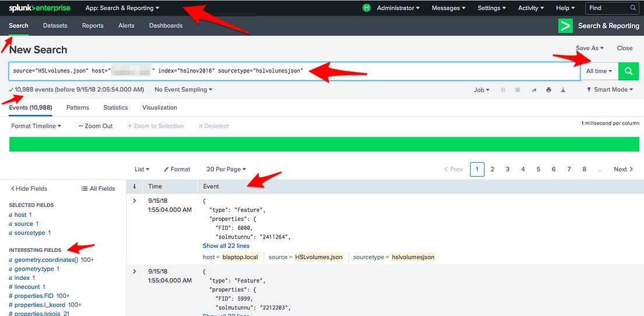Select the linecount interesting field
The width and height of the screenshot is (644, 316).
(x=27, y=287)
